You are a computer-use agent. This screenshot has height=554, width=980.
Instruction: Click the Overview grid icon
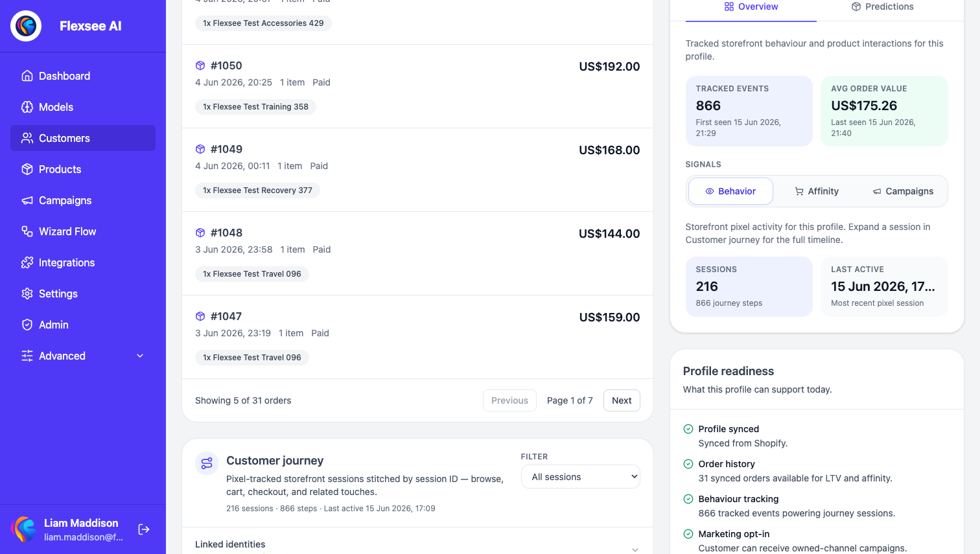(729, 6)
